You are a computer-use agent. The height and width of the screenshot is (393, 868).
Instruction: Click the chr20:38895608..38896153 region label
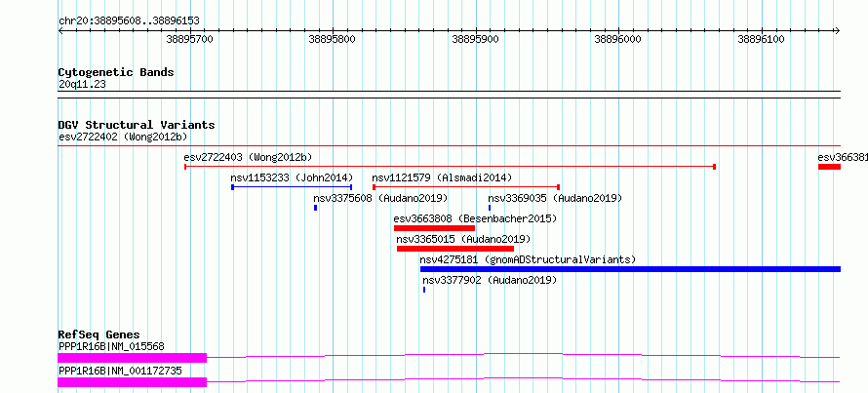coord(129,21)
